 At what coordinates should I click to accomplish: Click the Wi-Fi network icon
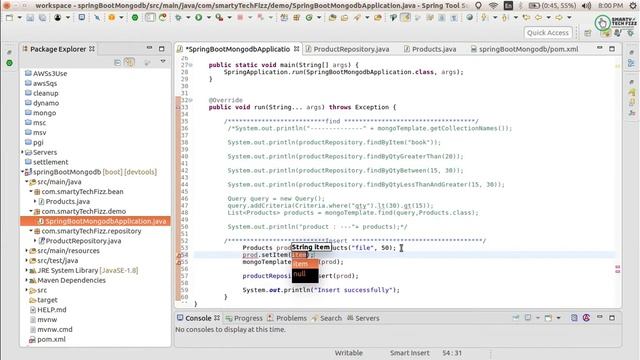493,6
